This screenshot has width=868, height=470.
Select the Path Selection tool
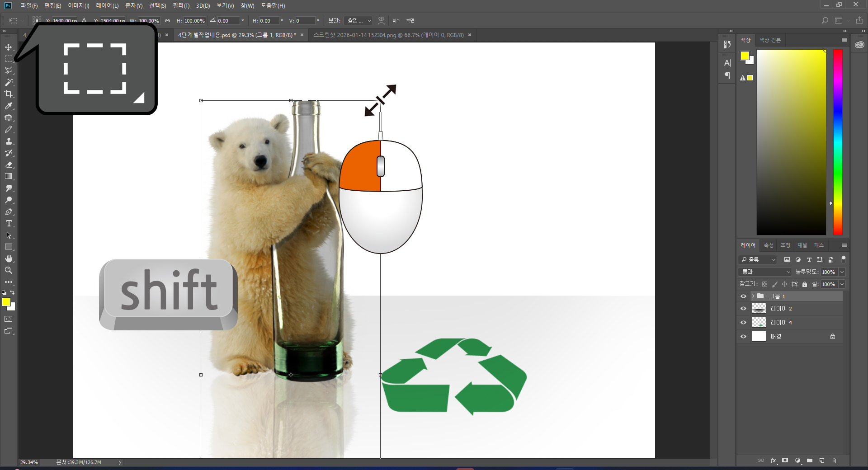tap(9, 235)
